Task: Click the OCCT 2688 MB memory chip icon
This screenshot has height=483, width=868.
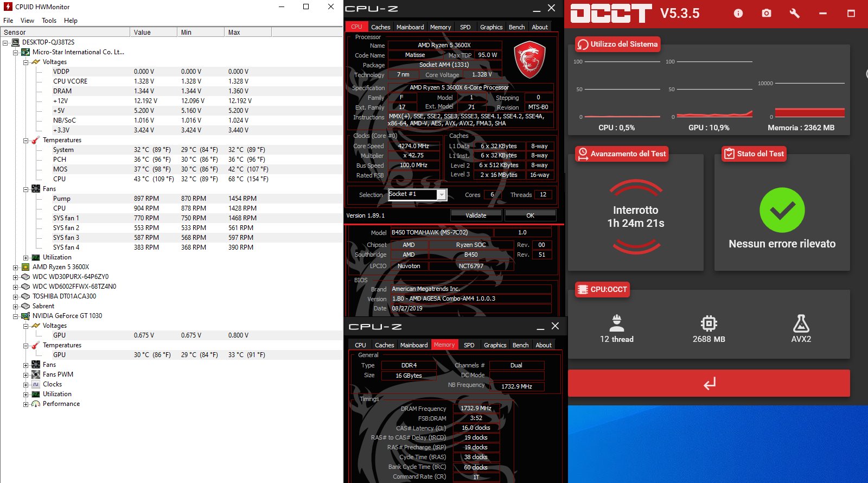Action: (709, 323)
